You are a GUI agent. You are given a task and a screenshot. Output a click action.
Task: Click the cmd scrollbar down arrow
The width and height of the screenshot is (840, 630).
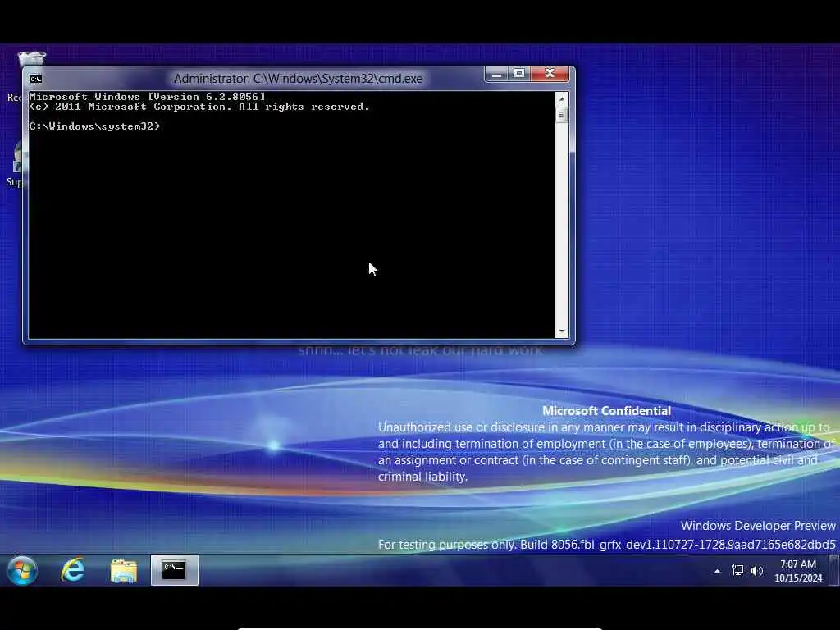[x=561, y=331]
